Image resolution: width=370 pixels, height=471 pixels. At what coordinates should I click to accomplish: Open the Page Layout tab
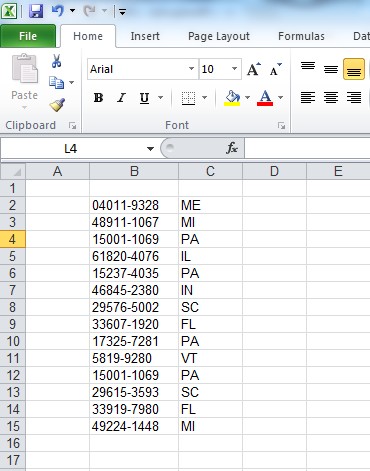click(x=219, y=36)
